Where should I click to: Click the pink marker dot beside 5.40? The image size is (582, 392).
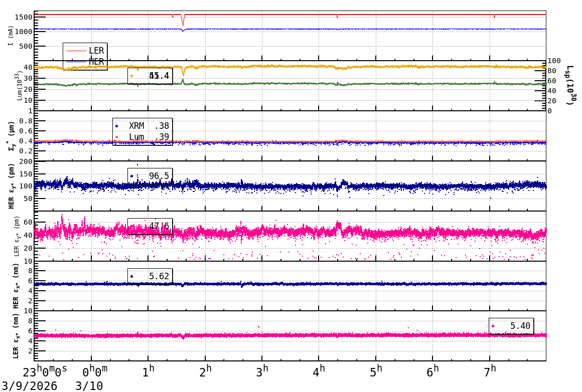(x=493, y=326)
